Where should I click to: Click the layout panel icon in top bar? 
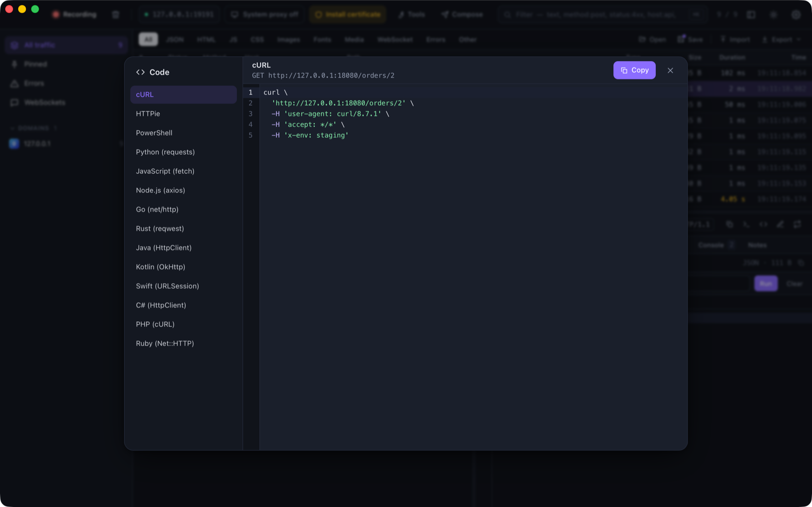click(751, 14)
